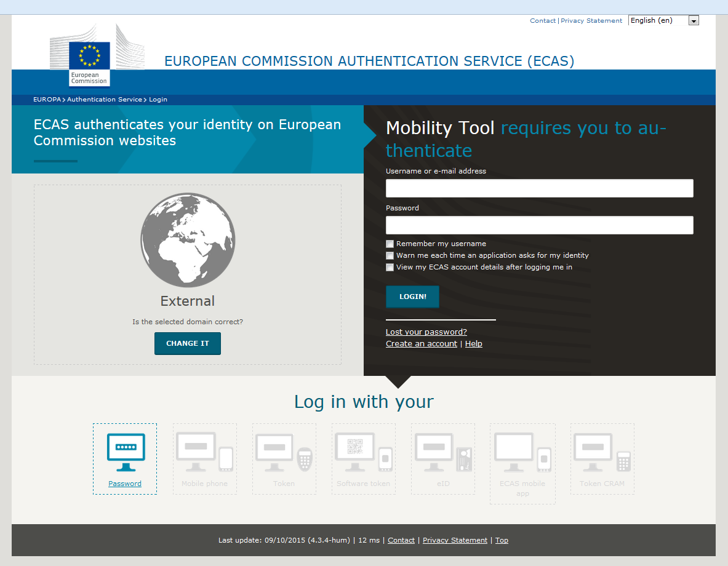Click the Password link under the monitor icon
Image resolution: width=728 pixels, height=566 pixels.
pyautogui.click(x=125, y=484)
